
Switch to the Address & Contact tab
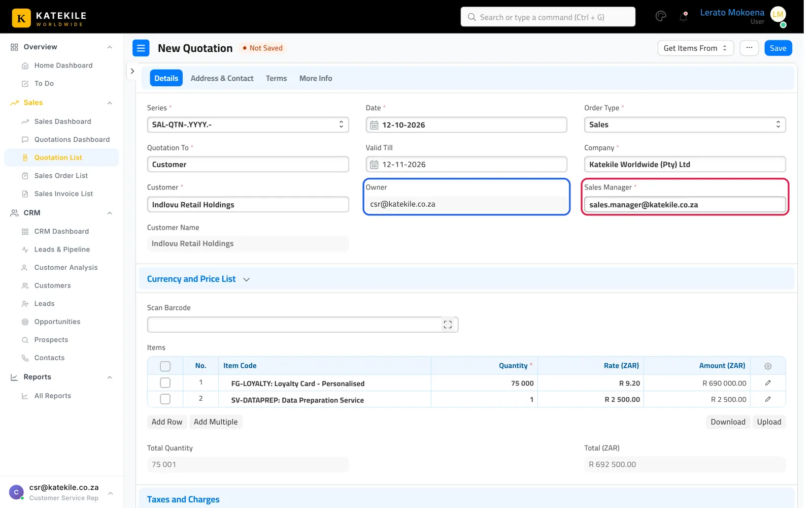(222, 78)
